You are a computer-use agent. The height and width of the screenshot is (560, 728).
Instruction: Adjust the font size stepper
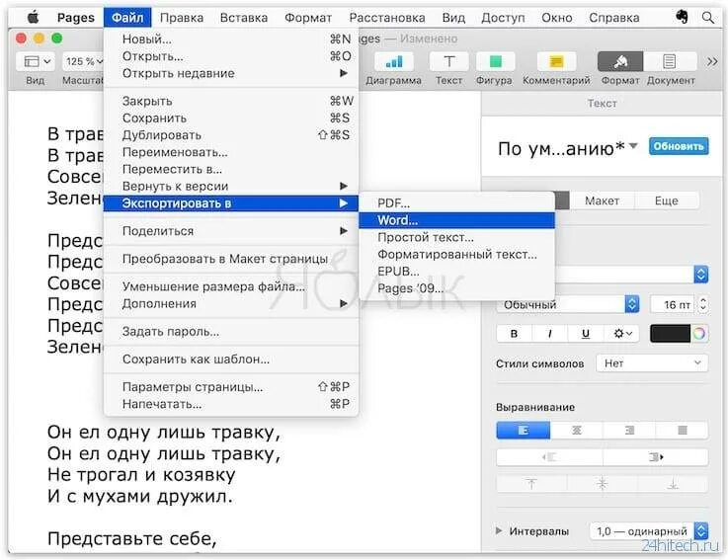[x=703, y=304]
